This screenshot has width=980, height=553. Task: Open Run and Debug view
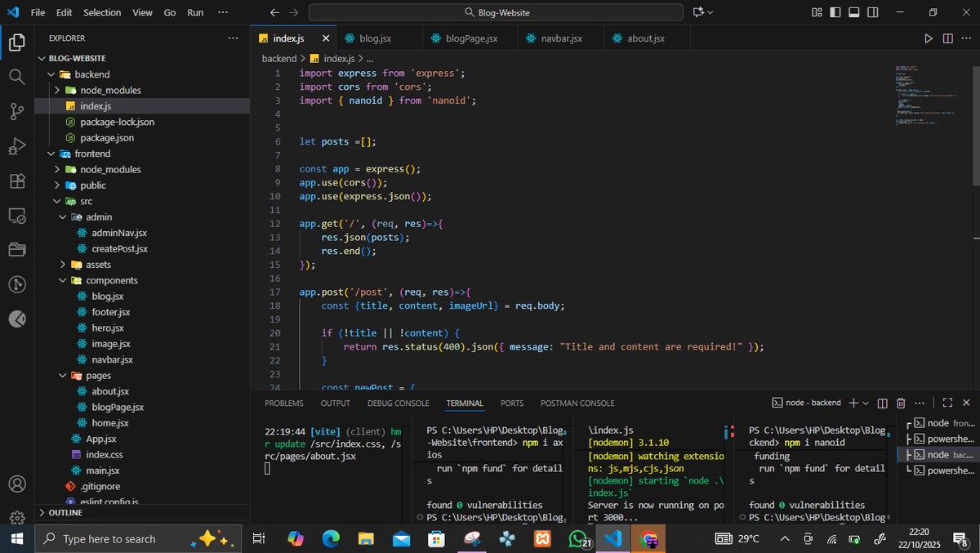click(x=16, y=146)
